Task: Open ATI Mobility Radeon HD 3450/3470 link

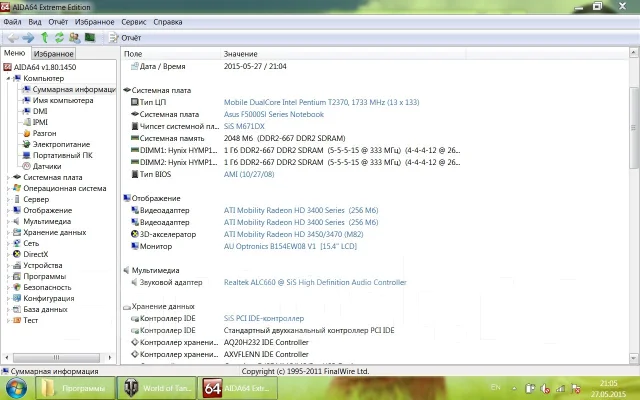Action: coord(293,234)
